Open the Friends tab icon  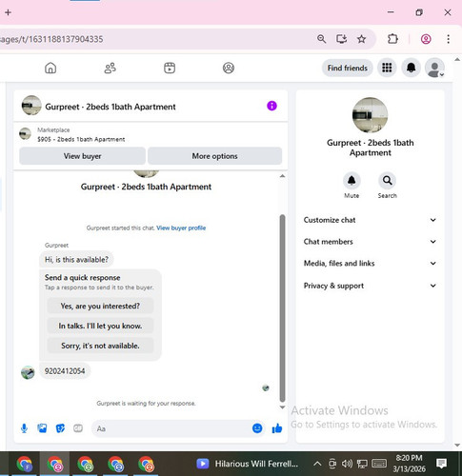click(110, 68)
